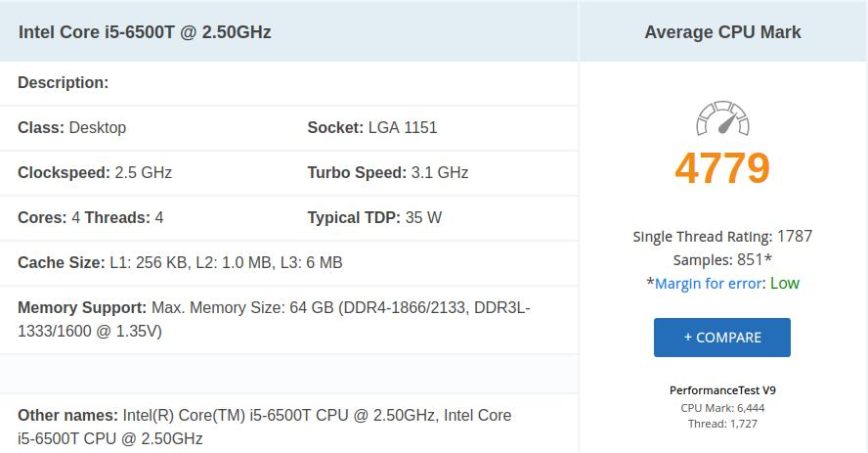868x453 pixels.
Task: Click the Class: Desktop entry
Action: [x=72, y=127]
